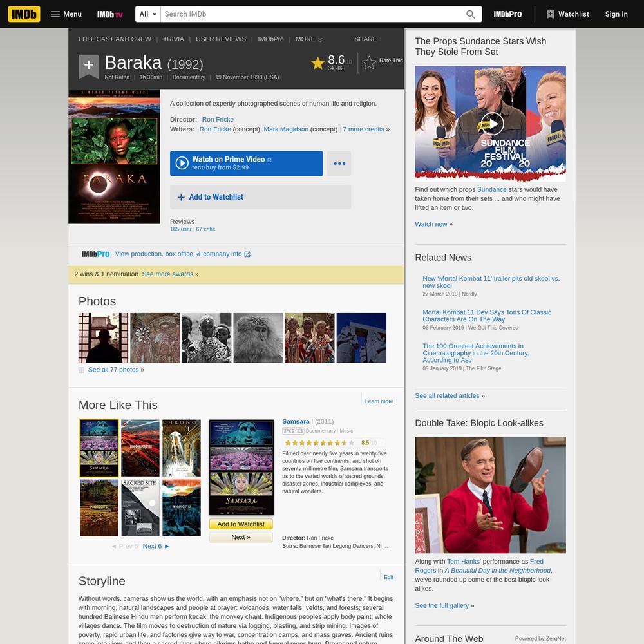Rate this title with the outline star
The width and height of the screenshot is (644, 644).
coord(369,62)
